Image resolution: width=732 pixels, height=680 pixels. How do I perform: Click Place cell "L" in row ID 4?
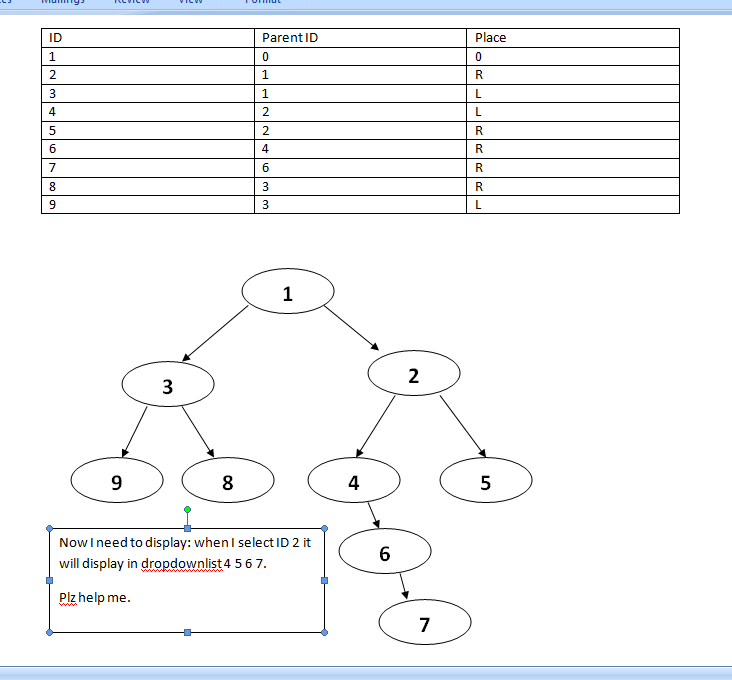click(573, 112)
